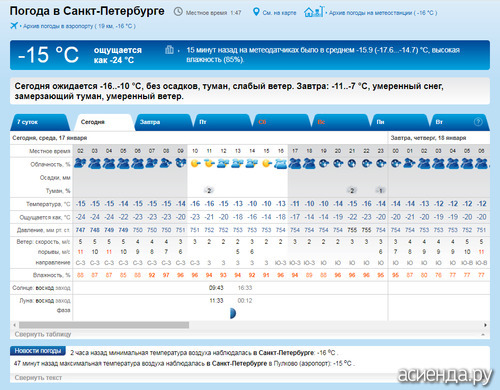Click 'Свернуть таблицу' to collapse table
The width and height of the screenshot is (500, 390).
(43, 334)
